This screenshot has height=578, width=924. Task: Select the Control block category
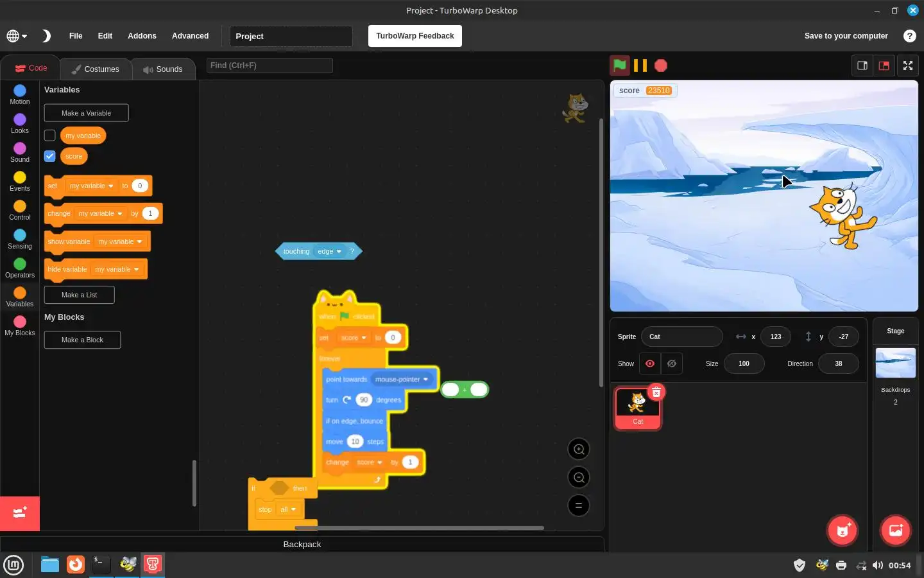pos(20,211)
